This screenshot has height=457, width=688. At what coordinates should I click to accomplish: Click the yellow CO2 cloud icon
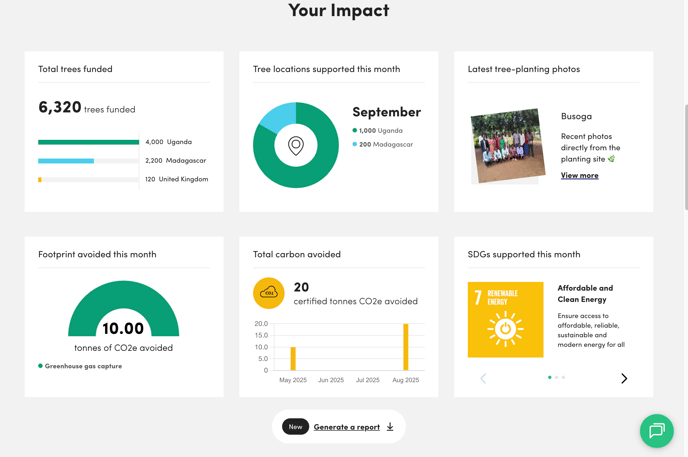(x=269, y=293)
